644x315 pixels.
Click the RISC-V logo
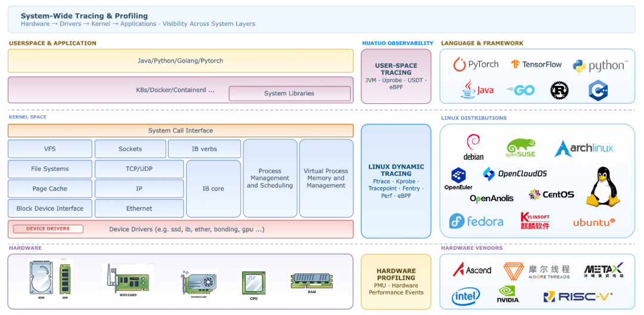[578, 296]
